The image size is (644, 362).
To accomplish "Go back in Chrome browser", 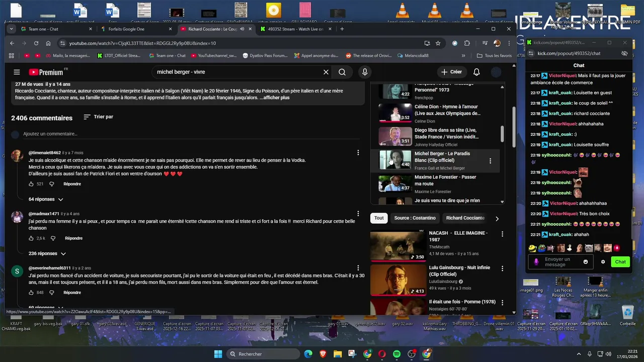I will 11,43.
